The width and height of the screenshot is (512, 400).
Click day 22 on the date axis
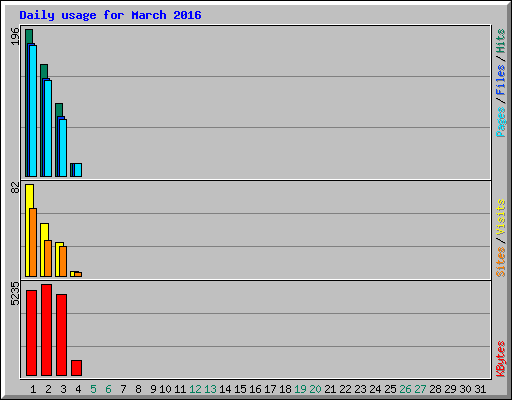pyautogui.click(x=345, y=389)
